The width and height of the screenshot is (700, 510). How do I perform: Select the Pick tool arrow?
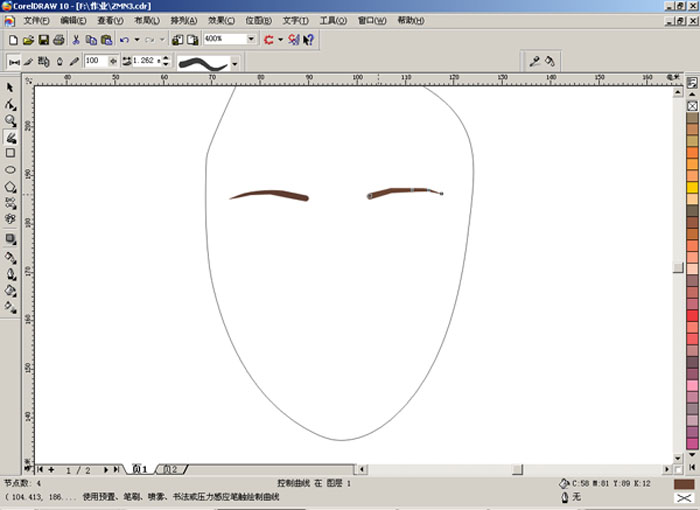[10, 89]
